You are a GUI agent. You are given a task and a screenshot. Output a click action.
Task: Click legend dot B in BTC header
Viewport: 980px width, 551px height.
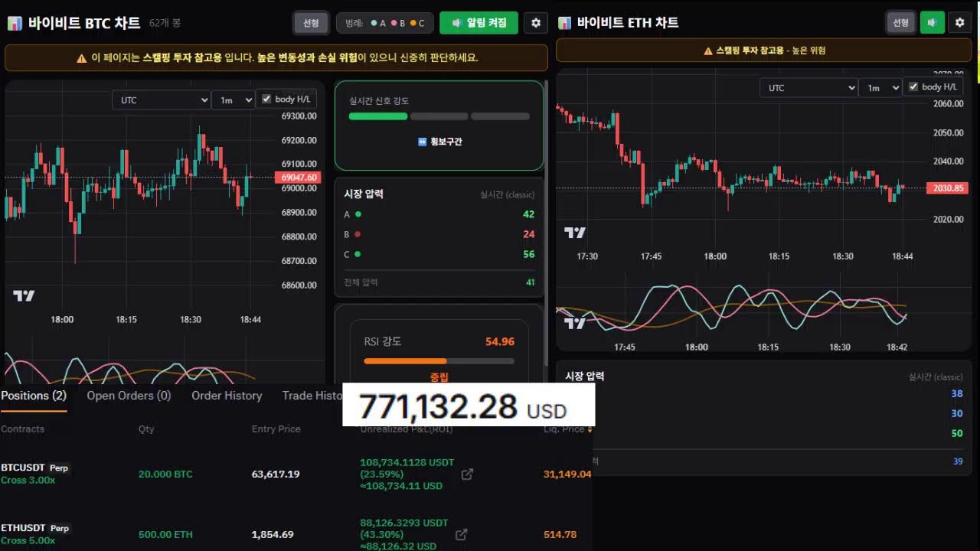point(394,23)
